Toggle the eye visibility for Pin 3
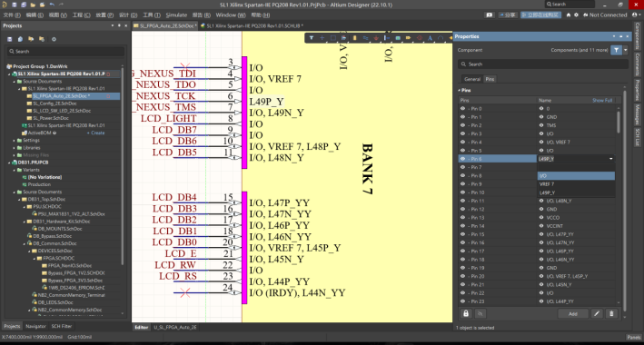 coord(463,133)
